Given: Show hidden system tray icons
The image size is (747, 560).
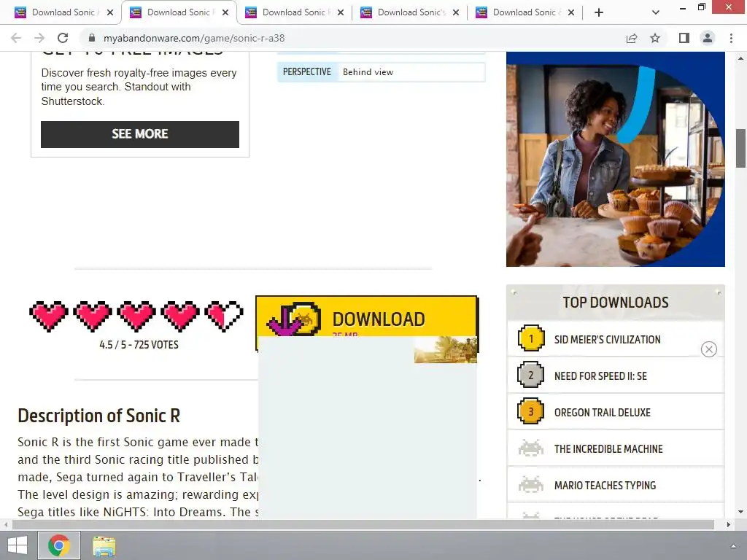Looking at the screenshot, I should (734, 546).
